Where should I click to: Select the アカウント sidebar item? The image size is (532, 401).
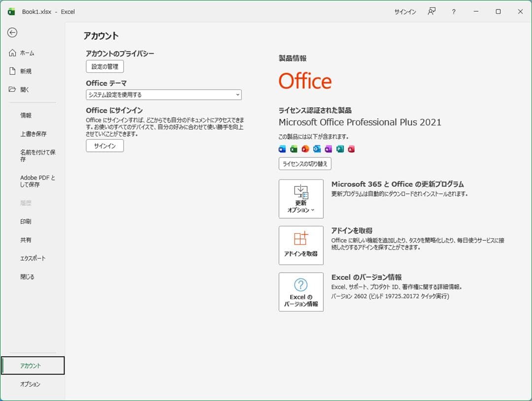tap(33, 366)
